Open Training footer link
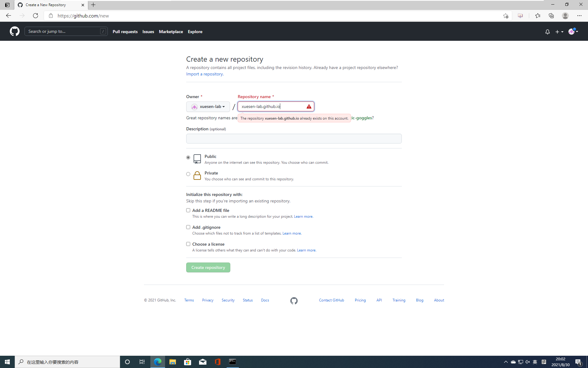The image size is (588, 368). click(399, 300)
